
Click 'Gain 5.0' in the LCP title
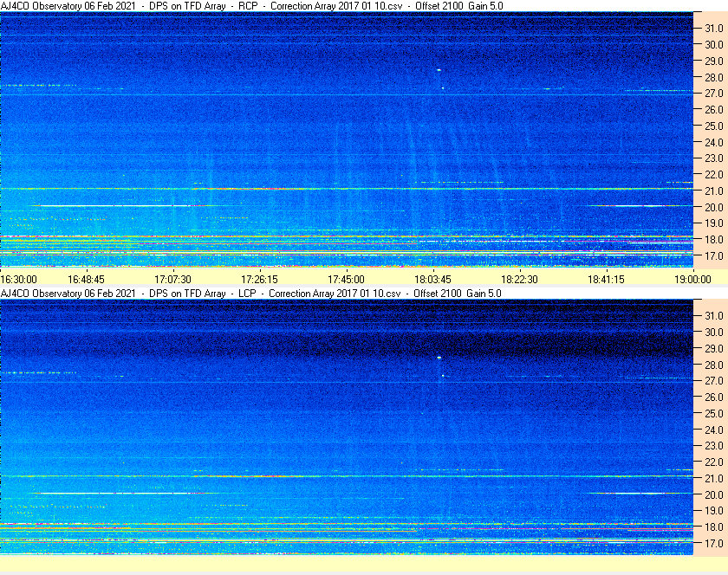pos(484,294)
